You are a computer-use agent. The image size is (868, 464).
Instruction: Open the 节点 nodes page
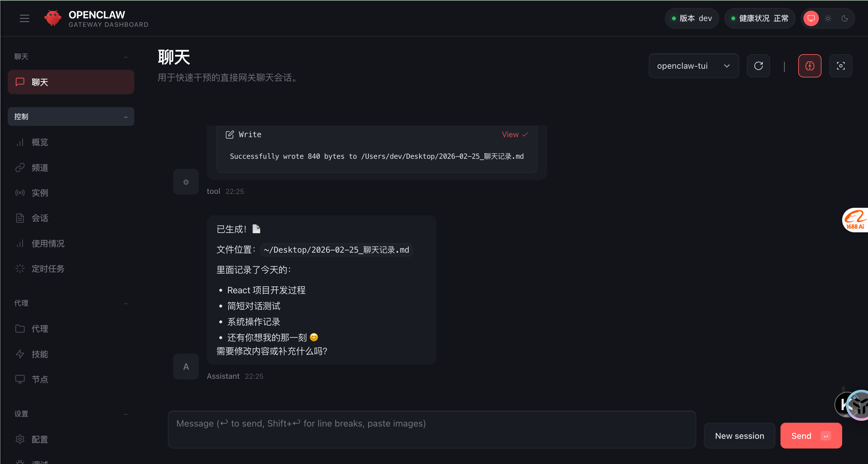coord(39,379)
